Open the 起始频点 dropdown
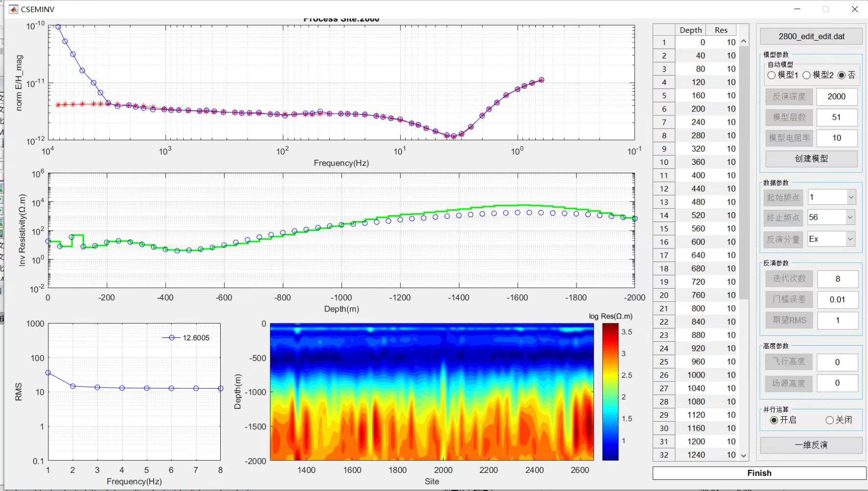 tap(850, 197)
